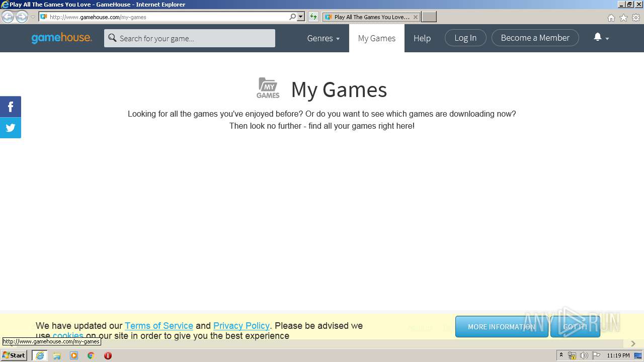Show hidden tray icons arrow
The height and width of the screenshot is (362, 644).
pyautogui.click(x=561, y=355)
